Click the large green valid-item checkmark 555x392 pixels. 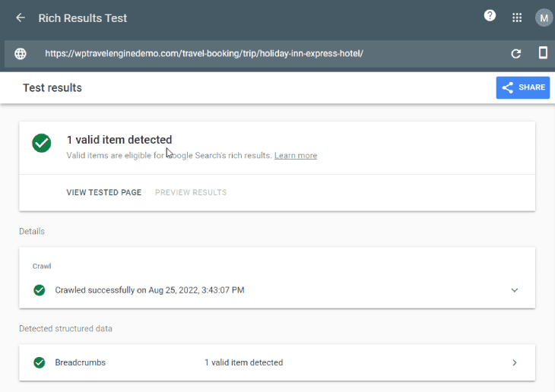point(41,143)
